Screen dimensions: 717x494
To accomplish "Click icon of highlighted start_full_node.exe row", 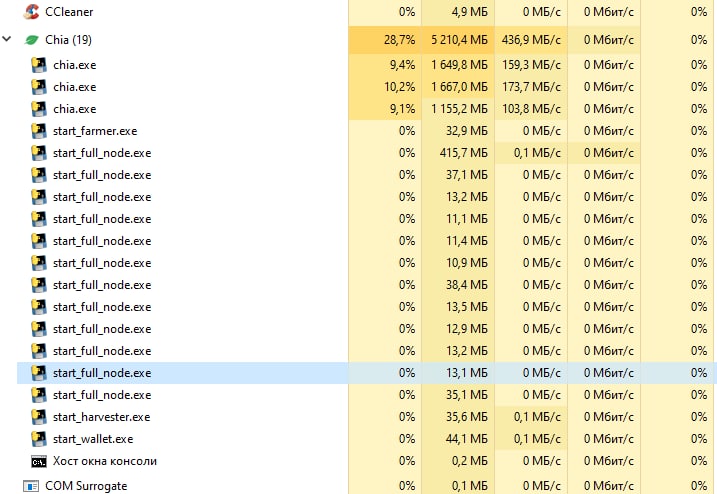I will [x=39, y=373].
